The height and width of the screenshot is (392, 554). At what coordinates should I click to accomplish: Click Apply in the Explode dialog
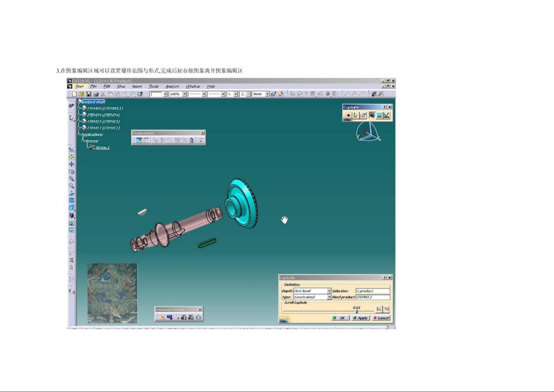click(x=361, y=318)
